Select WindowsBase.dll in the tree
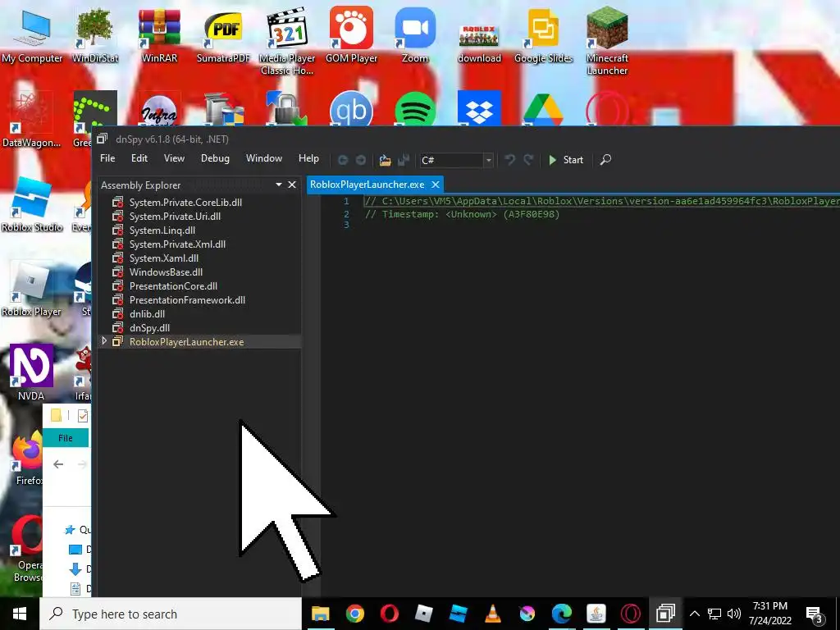The image size is (840, 630). (166, 272)
